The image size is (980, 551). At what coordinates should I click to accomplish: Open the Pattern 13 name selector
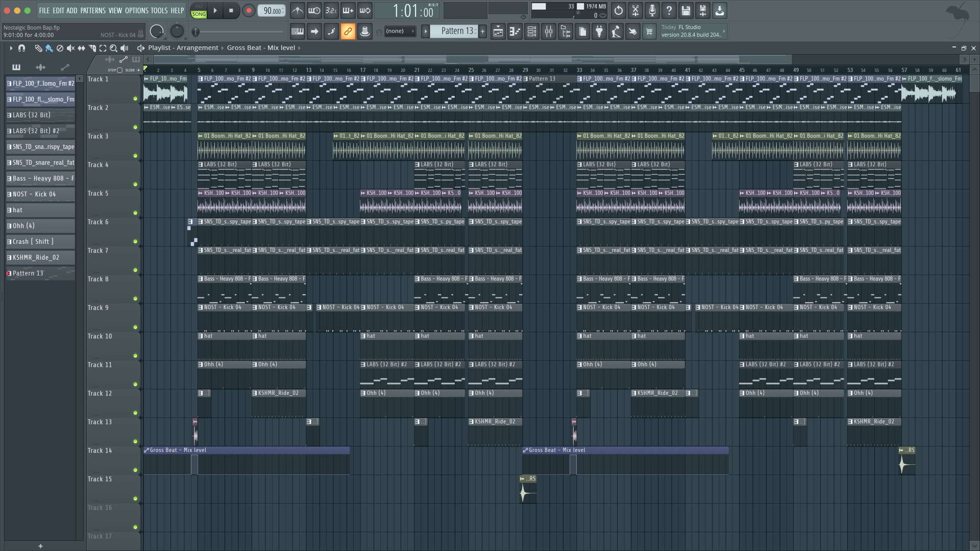click(454, 32)
